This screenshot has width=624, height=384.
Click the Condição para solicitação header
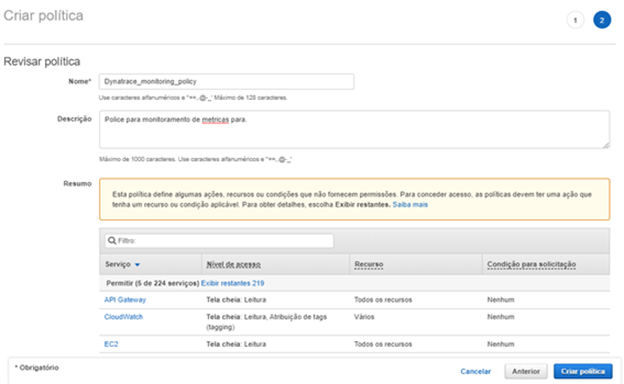coord(531,264)
